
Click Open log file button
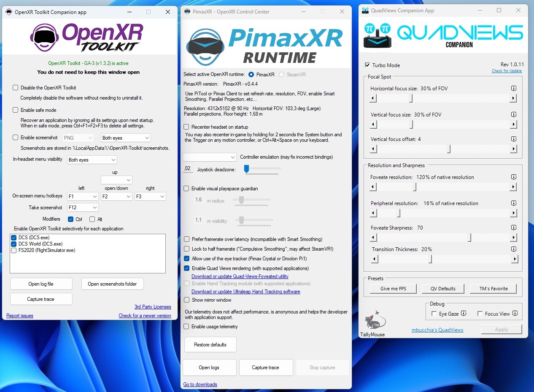(41, 284)
